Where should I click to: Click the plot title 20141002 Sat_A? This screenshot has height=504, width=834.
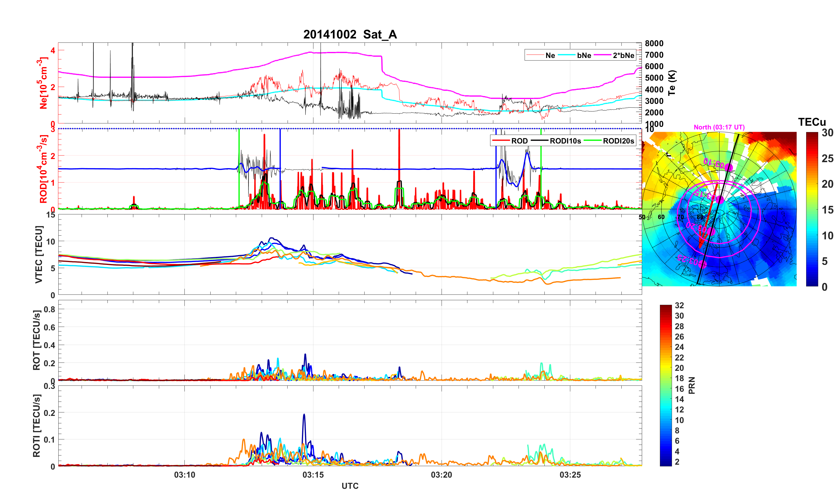pos(350,34)
